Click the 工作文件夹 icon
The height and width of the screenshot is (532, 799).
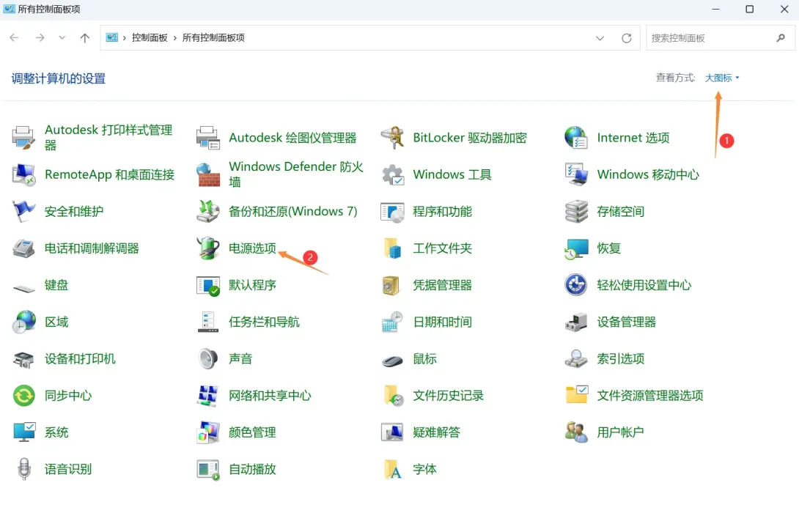pos(392,248)
